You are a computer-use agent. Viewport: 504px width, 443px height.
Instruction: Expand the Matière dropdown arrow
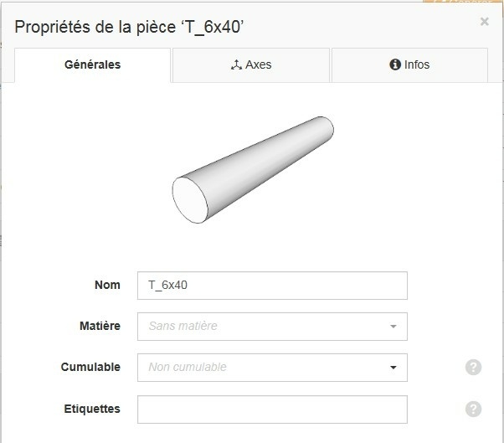point(393,327)
